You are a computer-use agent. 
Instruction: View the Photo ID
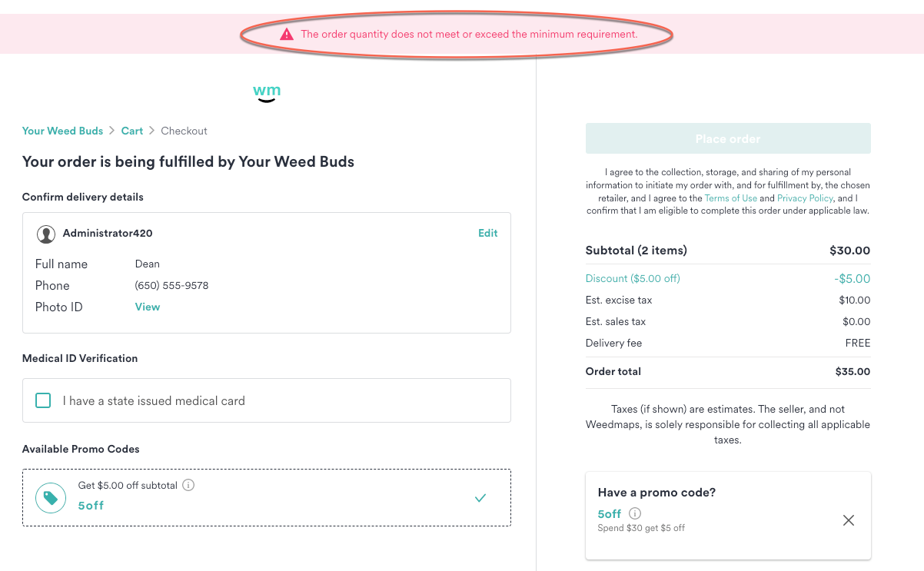[148, 307]
